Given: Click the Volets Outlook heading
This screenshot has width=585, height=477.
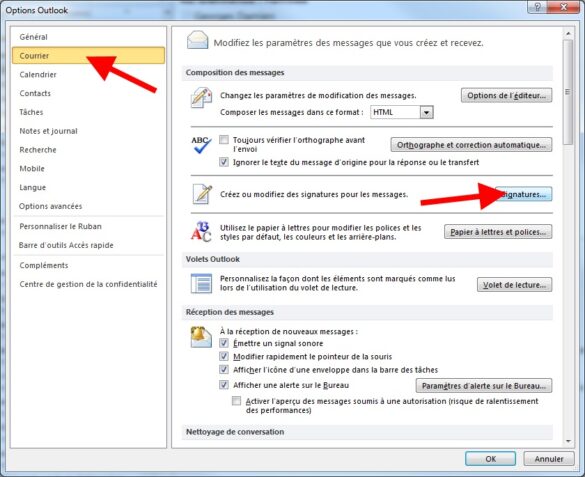Looking at the screenshot, I should [x=213, y=259].
